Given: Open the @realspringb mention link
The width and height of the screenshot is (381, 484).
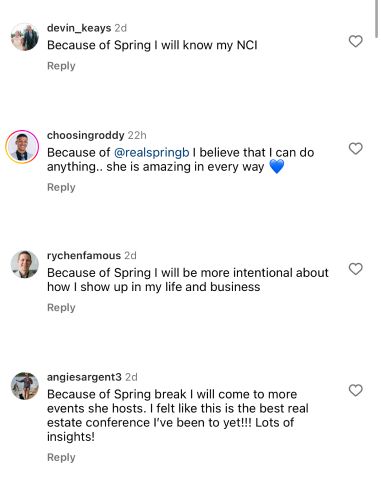Looking at the screenshot, I should click(x=152, y=153).
